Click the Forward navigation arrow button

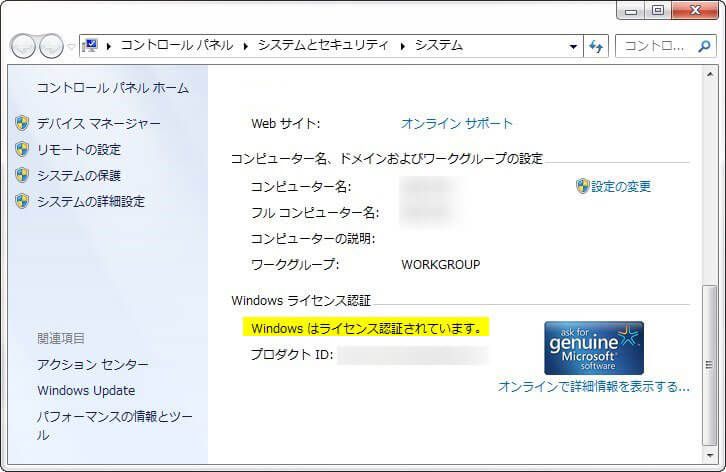51,46
